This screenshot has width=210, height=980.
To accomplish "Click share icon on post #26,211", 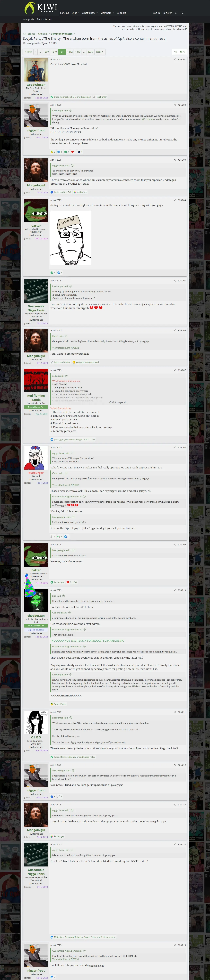I will [x=175, y=712].
